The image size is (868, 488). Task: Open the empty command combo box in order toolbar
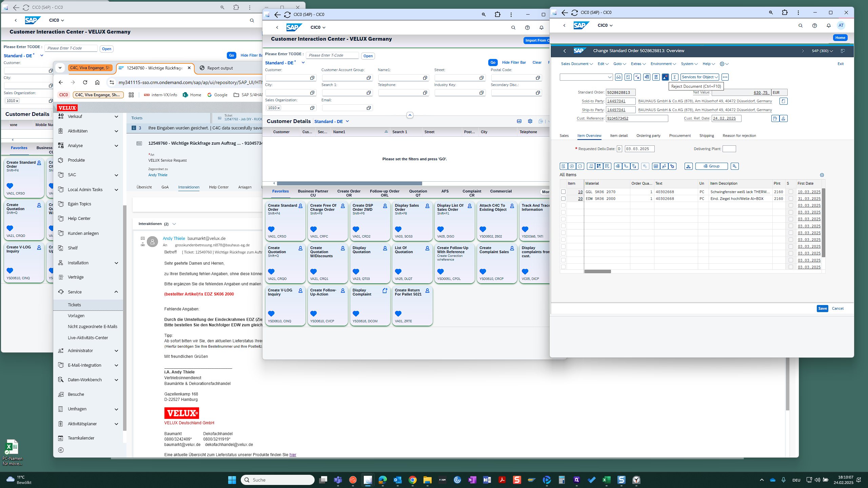[x=586, y=77]
